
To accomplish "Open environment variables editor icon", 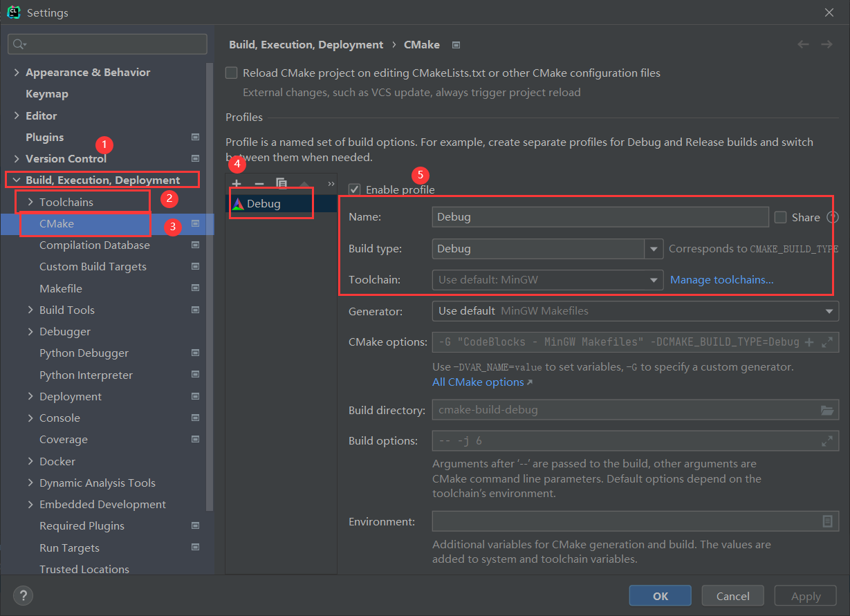I will (x=827, y=521).
